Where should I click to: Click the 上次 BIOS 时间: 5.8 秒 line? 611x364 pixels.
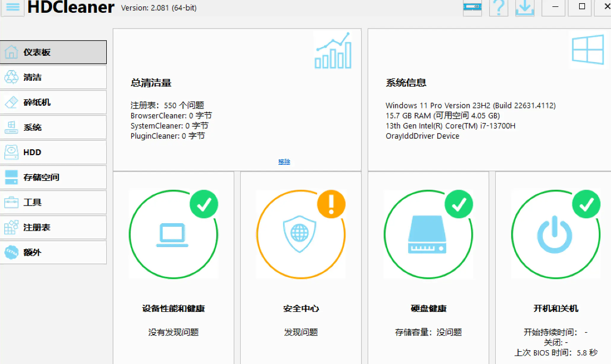click(x=556, y=353)
